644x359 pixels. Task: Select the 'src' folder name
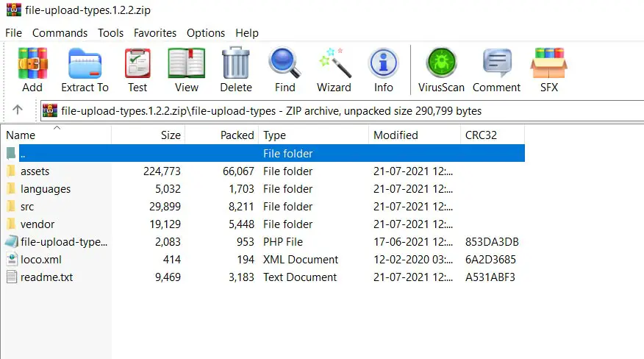(27, 207)
